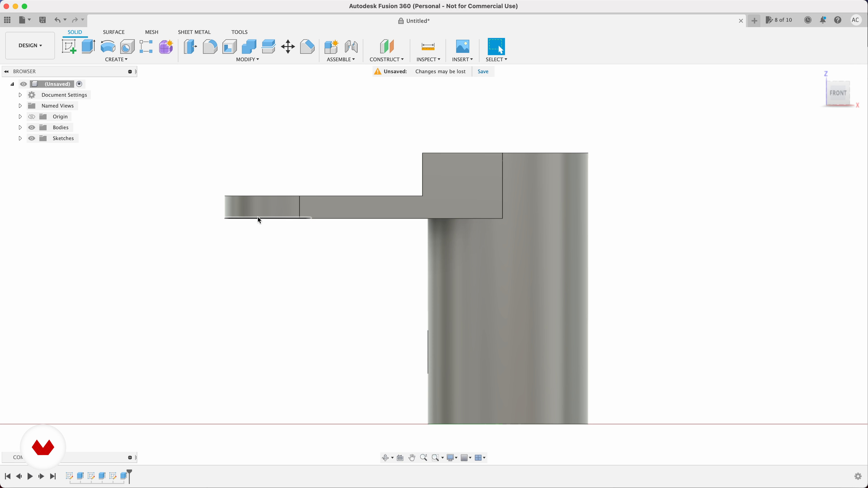Activate the Chamfer tool
Screen dimensions: 868x488
pos(307,47)
